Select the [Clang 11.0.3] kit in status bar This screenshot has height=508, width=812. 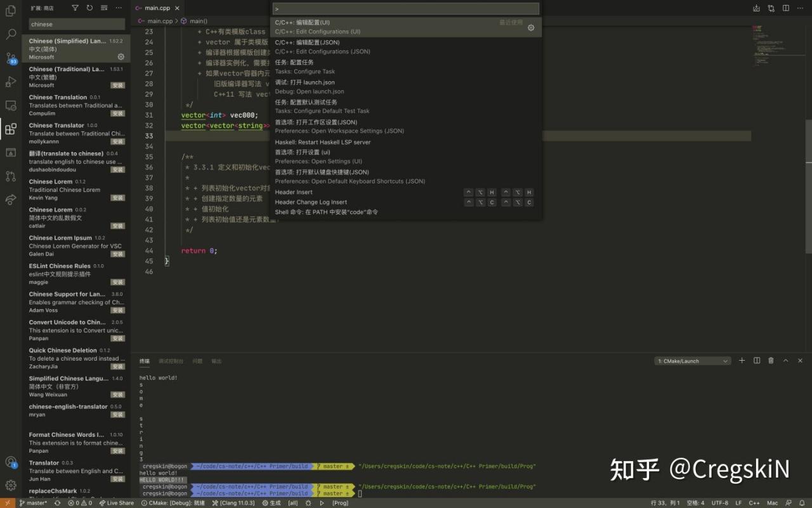pyautogui.click(x=234, y=503)
